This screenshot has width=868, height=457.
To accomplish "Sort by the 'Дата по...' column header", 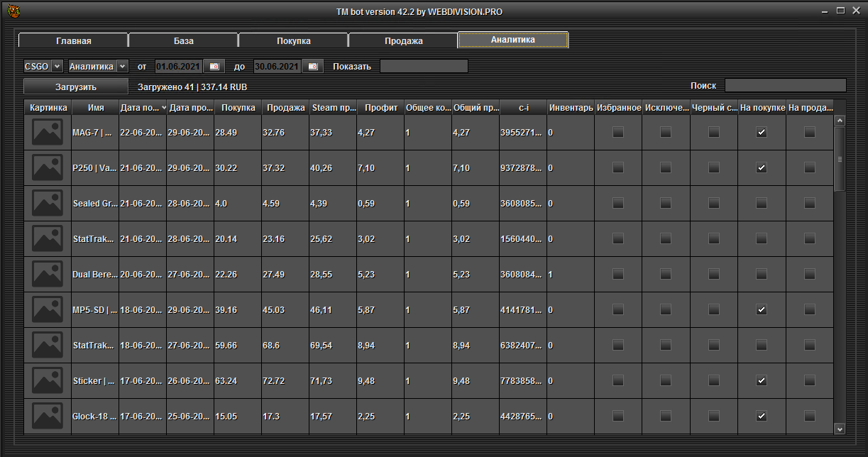I will pyautogui.click(x=143, y=108).
